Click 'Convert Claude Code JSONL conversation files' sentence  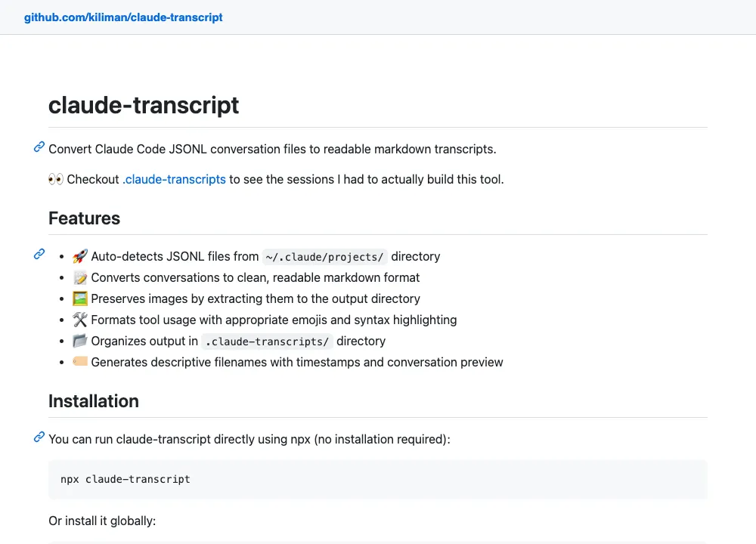pyautogui.click(x=272, y=150)
